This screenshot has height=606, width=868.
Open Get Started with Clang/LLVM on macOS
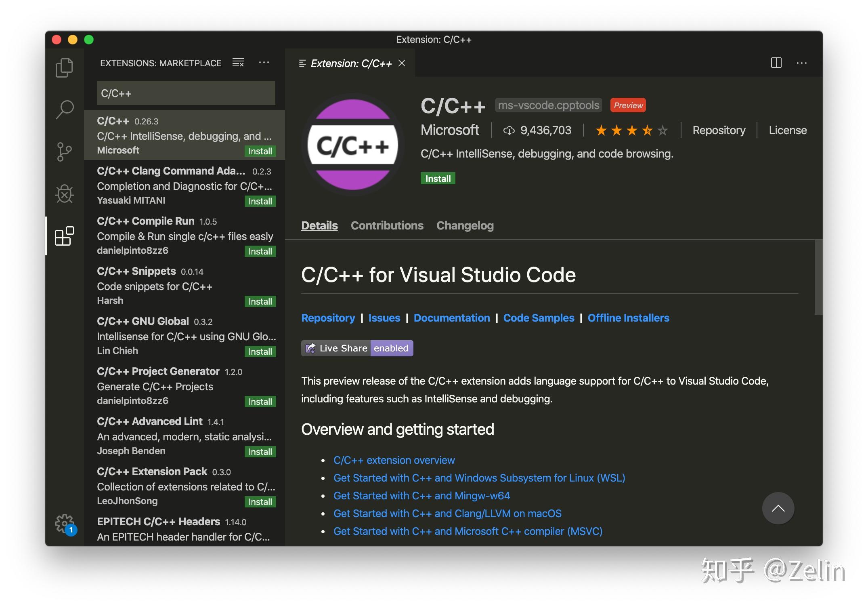click(447, 513)
